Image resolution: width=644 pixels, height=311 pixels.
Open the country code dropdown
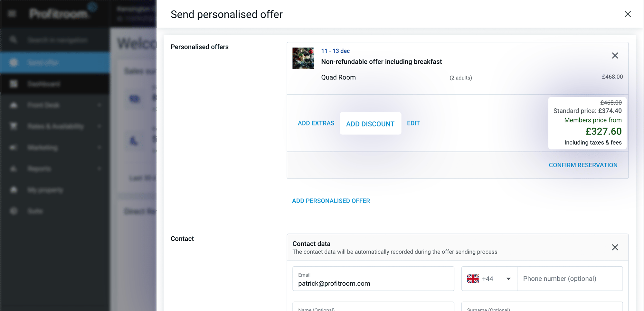pos(508,279)
